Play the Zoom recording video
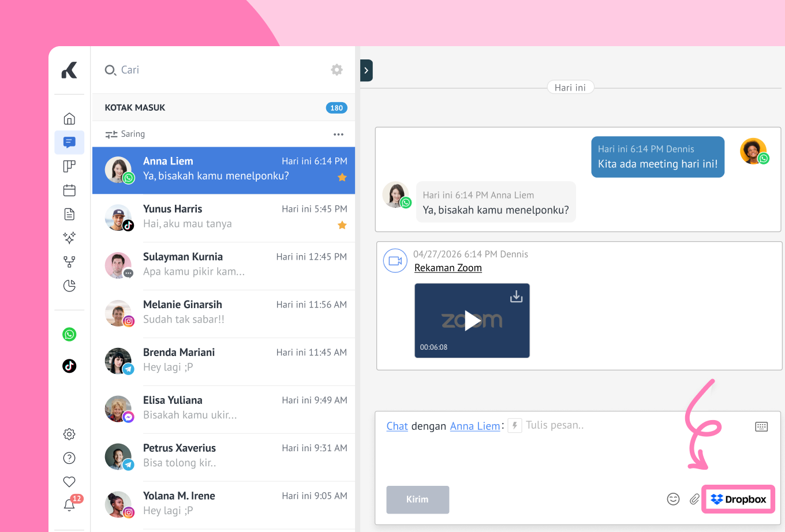Screen dimensions: 785x532 pyautogui.click(x=472, y=321)
